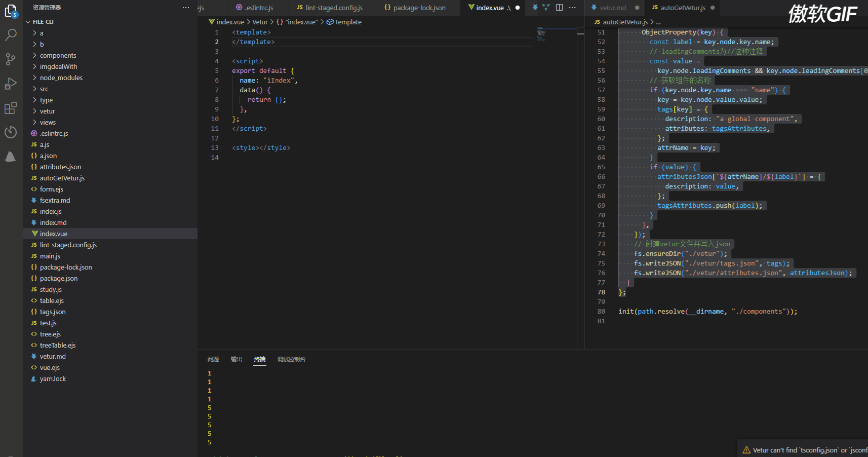This screenshot has height=457, width=868.
Task: Expand the node_modules folder
Action: [x=61, y=78]
